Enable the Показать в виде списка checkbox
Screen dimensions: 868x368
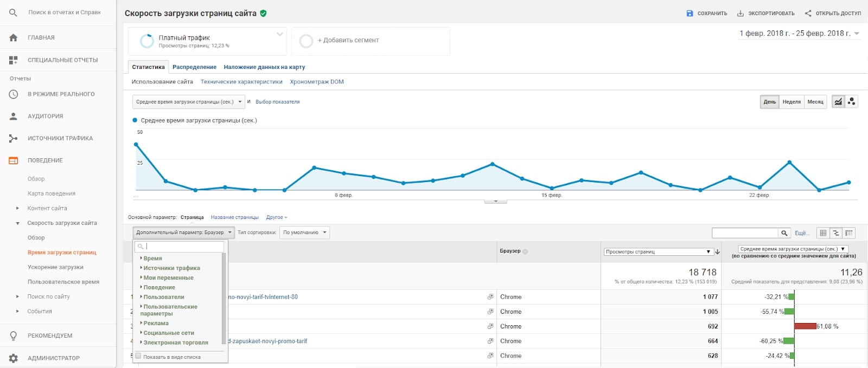tap(138, 356)
